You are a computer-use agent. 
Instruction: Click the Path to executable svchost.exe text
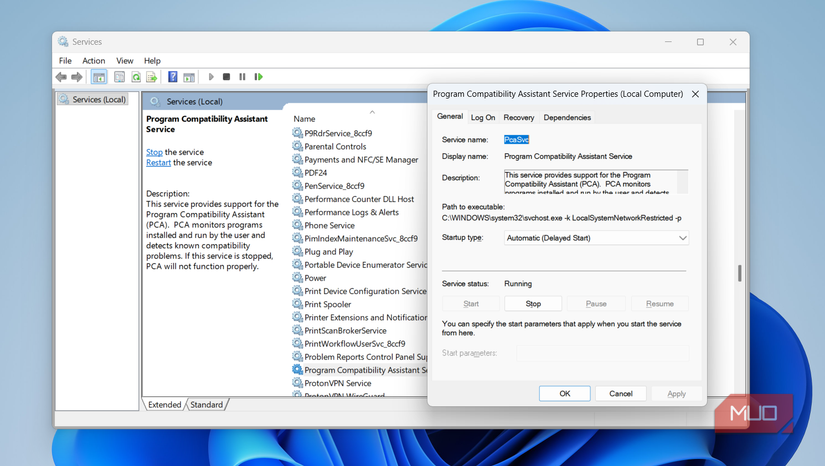(562, 218)
